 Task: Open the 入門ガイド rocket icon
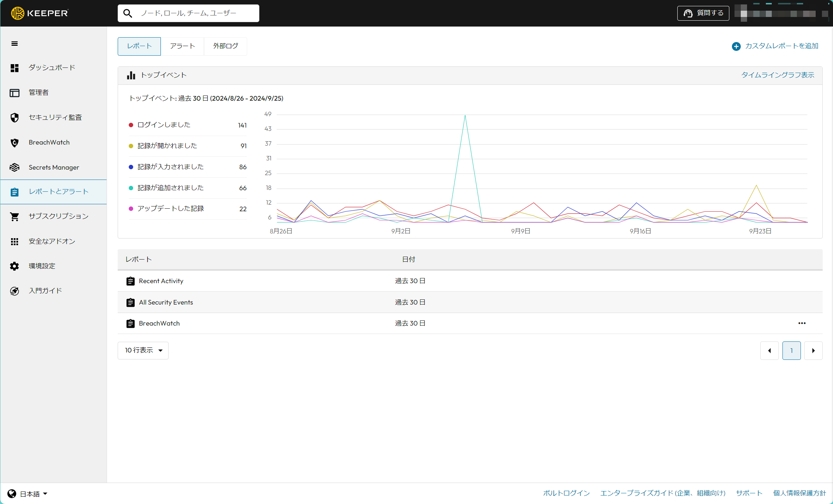[14, 291]
